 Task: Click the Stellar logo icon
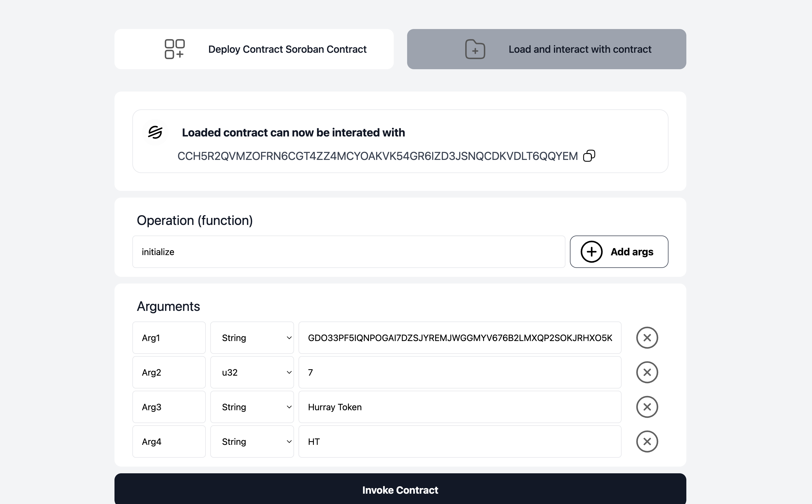coord(155,132)
